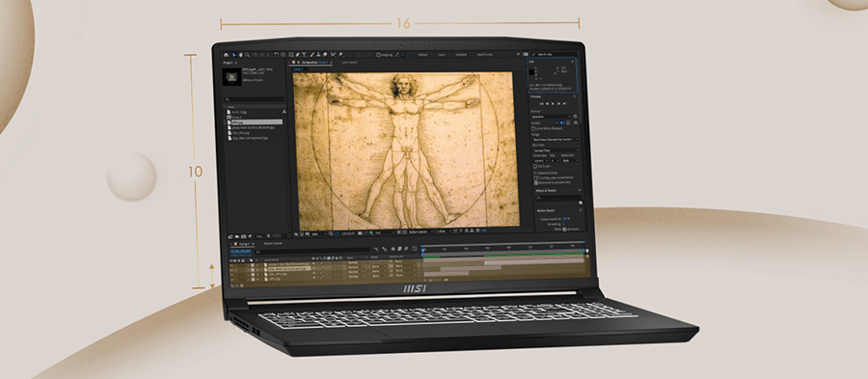Click the Home icon in the toolbar

226,55
